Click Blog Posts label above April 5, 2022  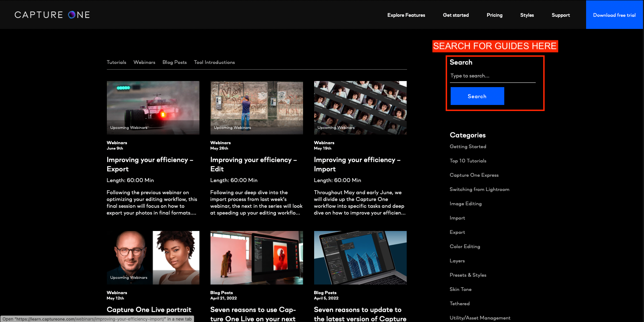[x=325, y=293]
